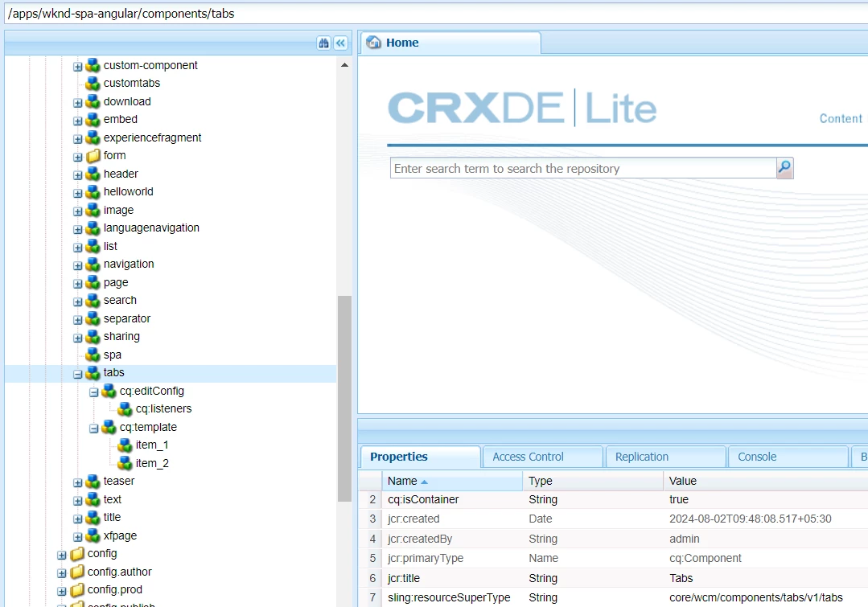Open the Content link
Image resolution: width=868 pixels, height=607 pixels.
[x=841, y=118]
